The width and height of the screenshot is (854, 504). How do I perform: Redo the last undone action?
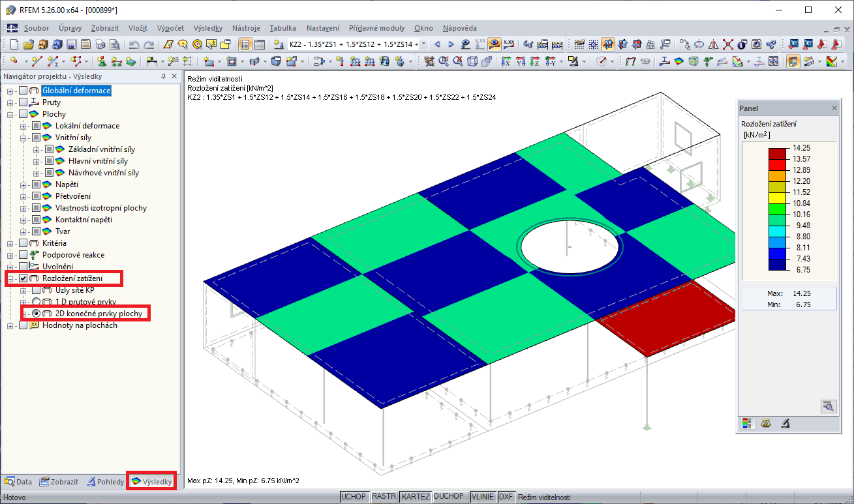point(148,44)
